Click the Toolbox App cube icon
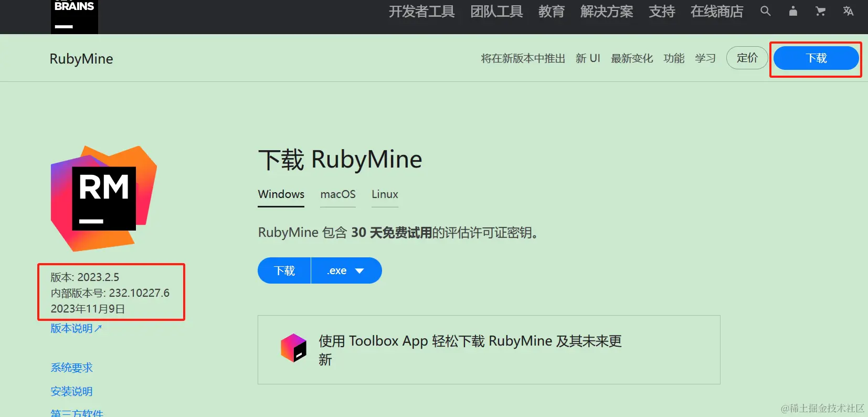The image size is (868, 417). pos(293,348)
